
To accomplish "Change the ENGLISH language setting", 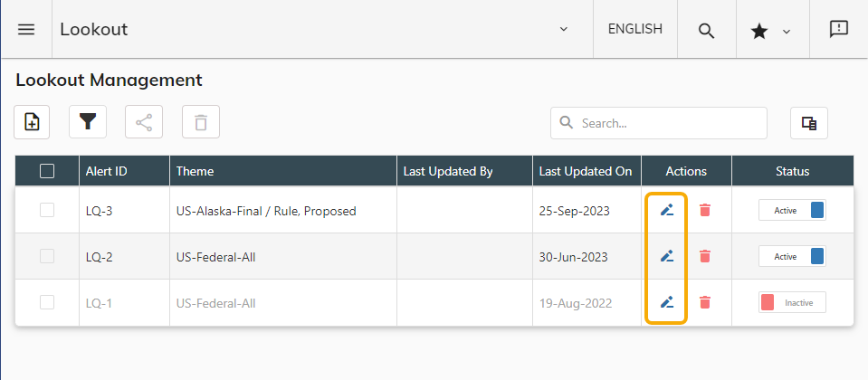I will 634,29.
